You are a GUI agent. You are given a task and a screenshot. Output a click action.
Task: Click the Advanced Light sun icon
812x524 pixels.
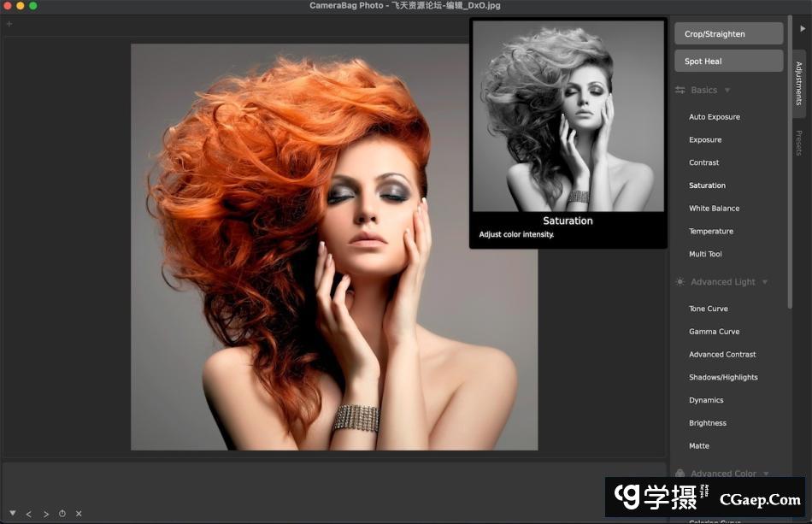pyautogui.click(x=680, y=282)
